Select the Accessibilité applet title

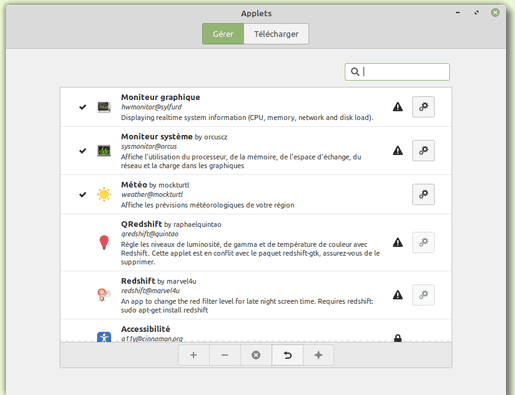146,329
